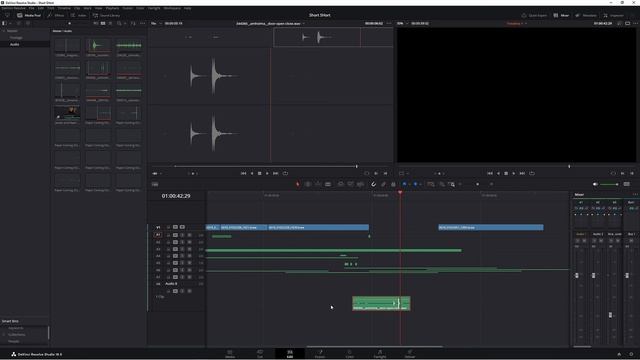
Task: Click the detail zoom icon
Action: click(x=442, y=184)
